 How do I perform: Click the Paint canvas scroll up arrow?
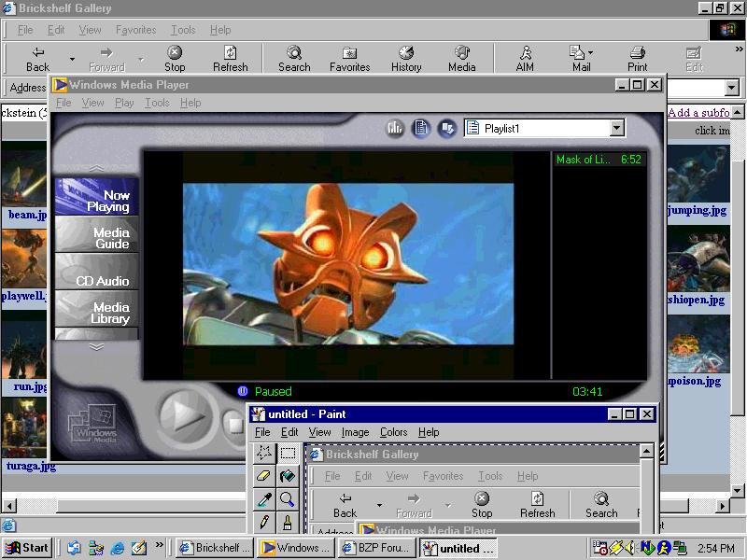click(646, 451)
